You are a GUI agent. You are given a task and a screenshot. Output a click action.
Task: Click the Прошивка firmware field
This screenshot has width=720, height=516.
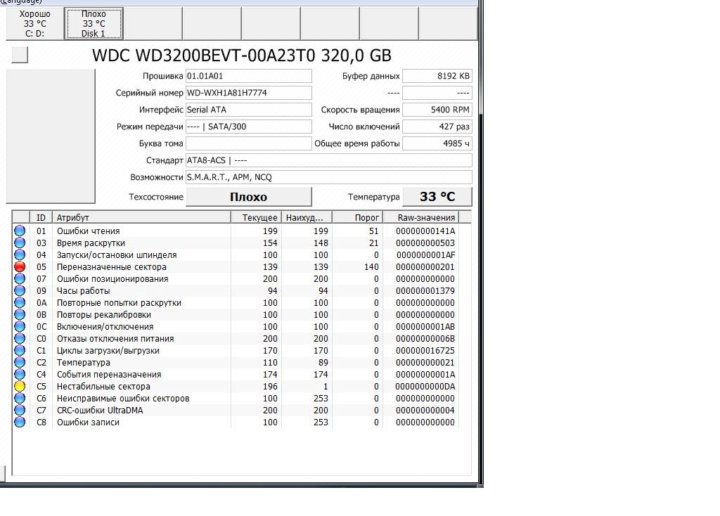pos(248,76)
